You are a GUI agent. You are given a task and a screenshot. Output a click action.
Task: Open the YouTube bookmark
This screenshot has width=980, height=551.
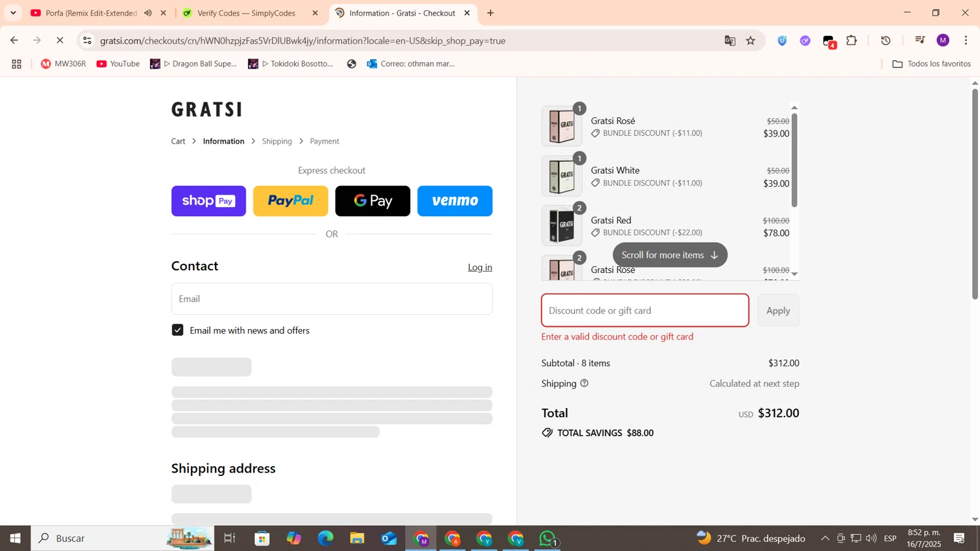click(118, 64)
